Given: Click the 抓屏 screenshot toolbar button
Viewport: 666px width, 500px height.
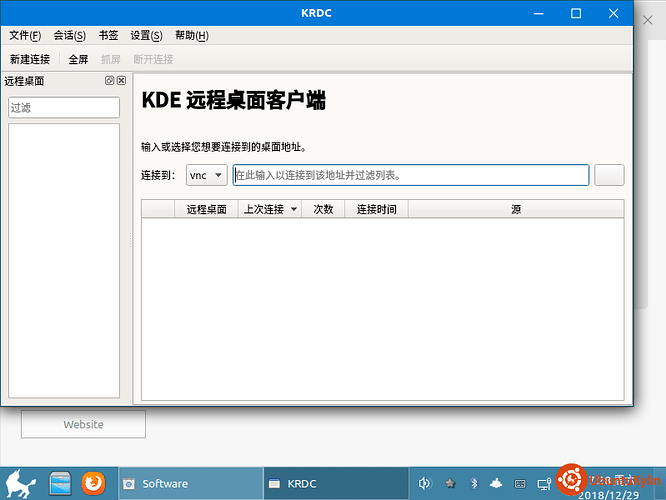Looking at the screenshot, I should point(110,59).
